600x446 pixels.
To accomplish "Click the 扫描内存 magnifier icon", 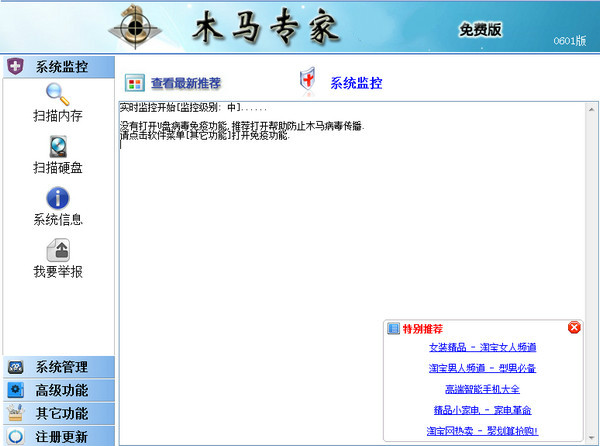I will pyautogui.click(x=58, y=94).
